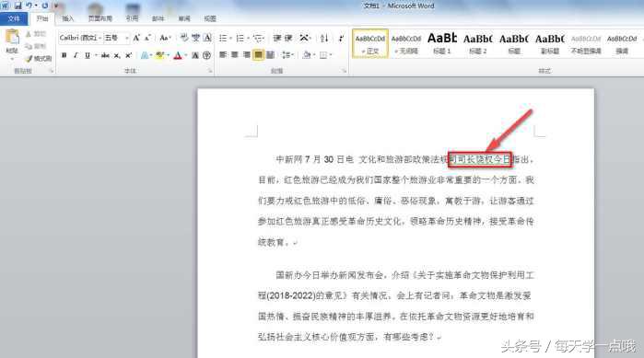This screenshot has height=358, width=644.
Task: Open the Font dialog launcher
Action: (210, 71)
